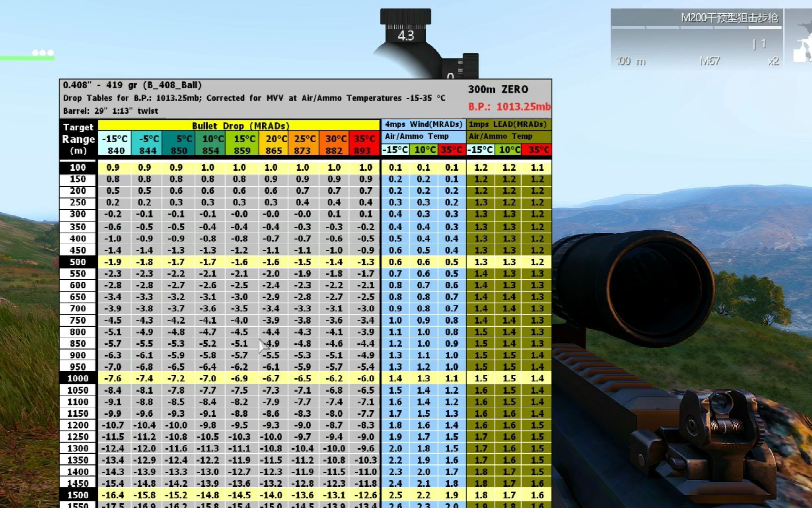Select the 15°C 859 column header
Image resolution: width=812 pixels, height=508 pixels.
(242, 144)
